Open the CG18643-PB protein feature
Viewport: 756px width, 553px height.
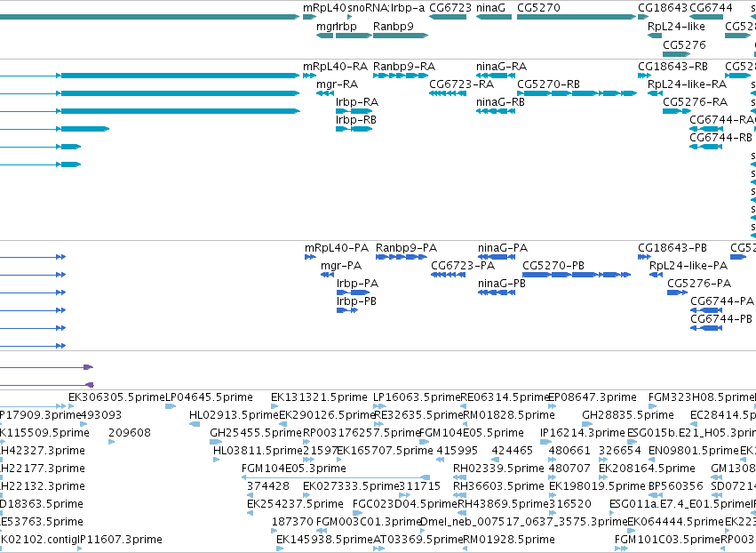[644, 257]
